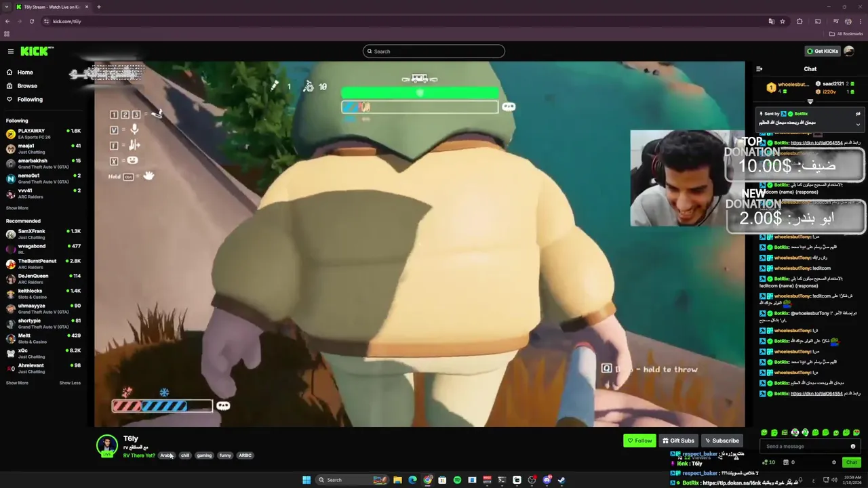
Task: Expand the gifters leaderboard arrow
Action: [810, 102]
